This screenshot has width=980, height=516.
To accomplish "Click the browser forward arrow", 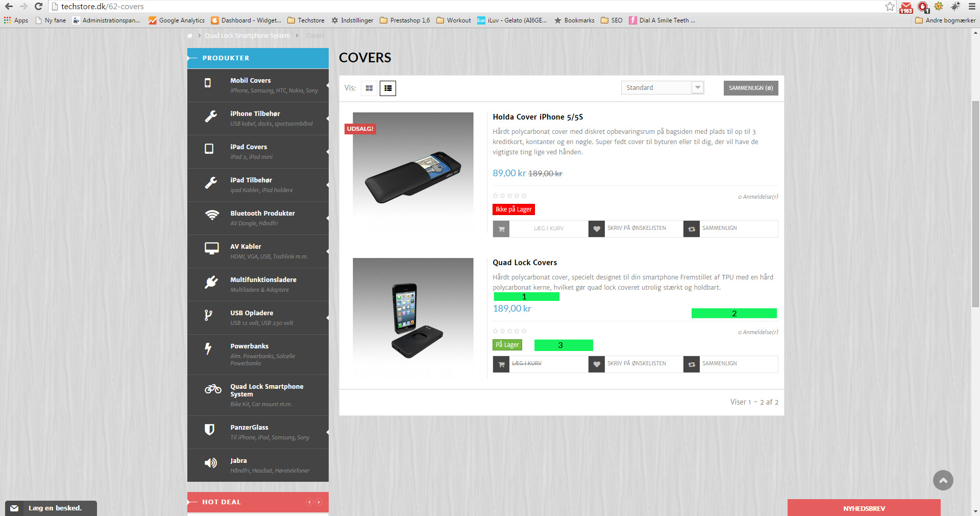I will pos(23,7).
